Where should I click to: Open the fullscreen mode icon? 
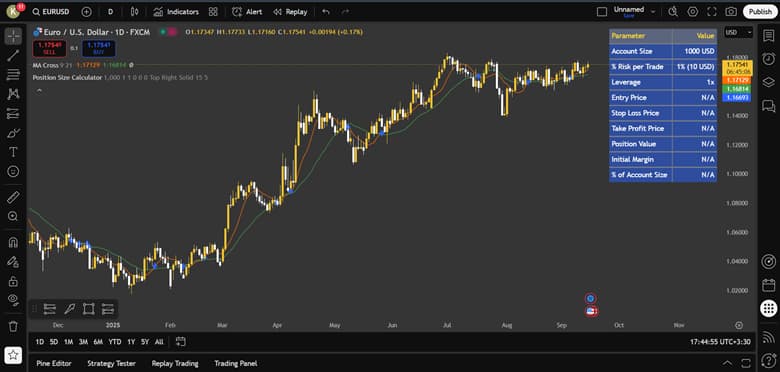pos(712,11)
